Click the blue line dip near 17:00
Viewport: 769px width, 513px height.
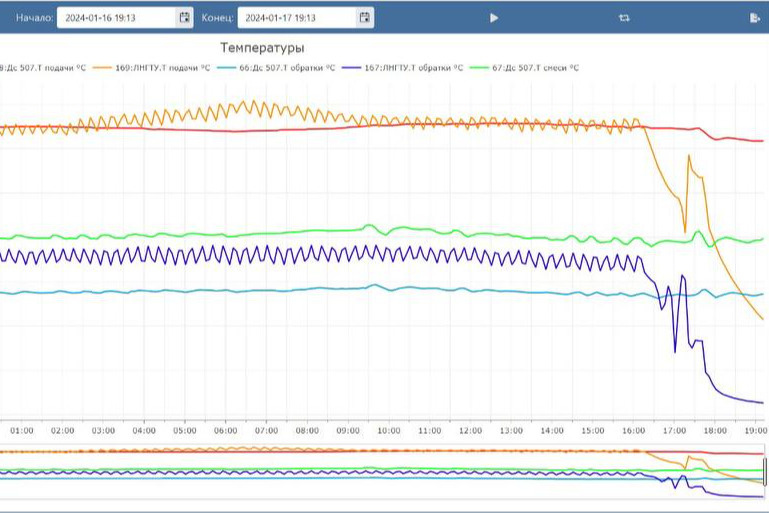[x=675, y=350]
